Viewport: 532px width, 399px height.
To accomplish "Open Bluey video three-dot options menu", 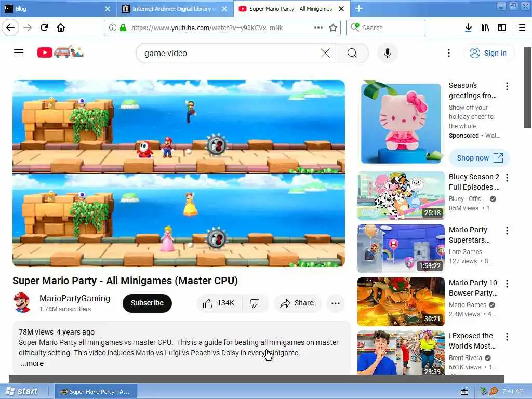I will 507,178.
